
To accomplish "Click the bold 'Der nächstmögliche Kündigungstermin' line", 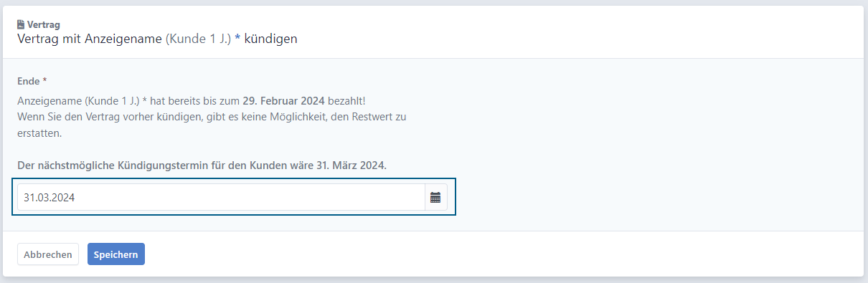I will pos(202,165).
